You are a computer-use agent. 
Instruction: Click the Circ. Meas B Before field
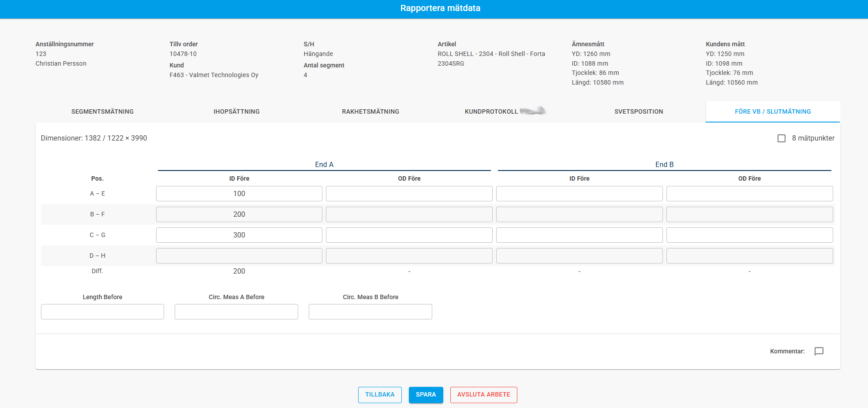coord(370,312)
